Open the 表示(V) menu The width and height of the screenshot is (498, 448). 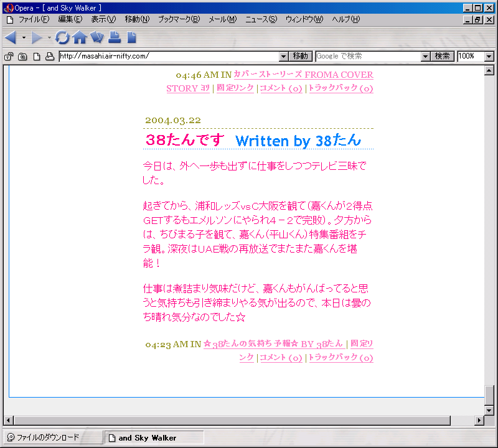click(x=103, y=19)
